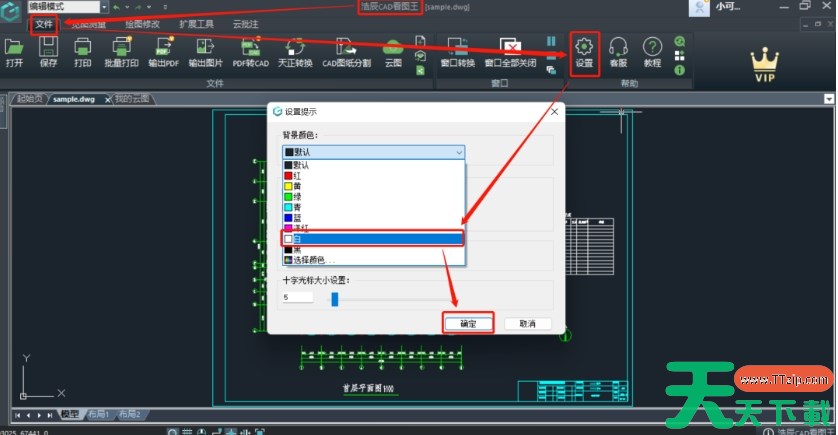The height and width of the screenshot is (435, 838).
Task: Switch to the 布局1 layout tab
Action: (x=97, y=414)
